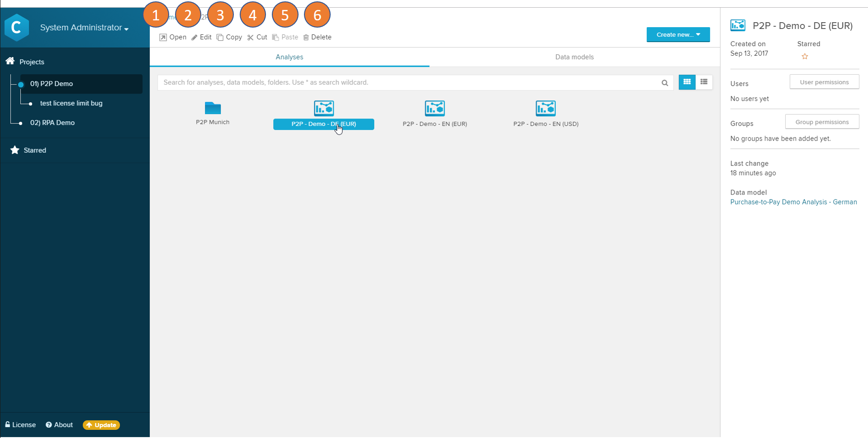
Task: Open the System Administrator dropdown menu
Action: coord(84,28)
